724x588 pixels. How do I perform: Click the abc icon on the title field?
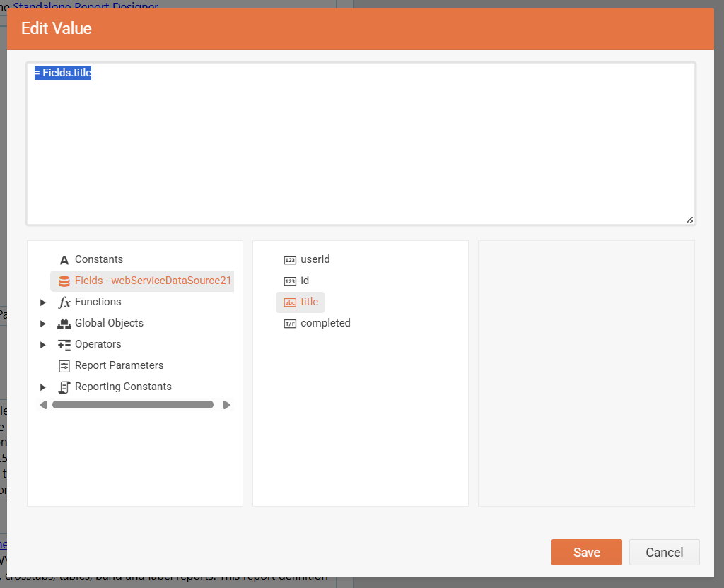(290, 302)
